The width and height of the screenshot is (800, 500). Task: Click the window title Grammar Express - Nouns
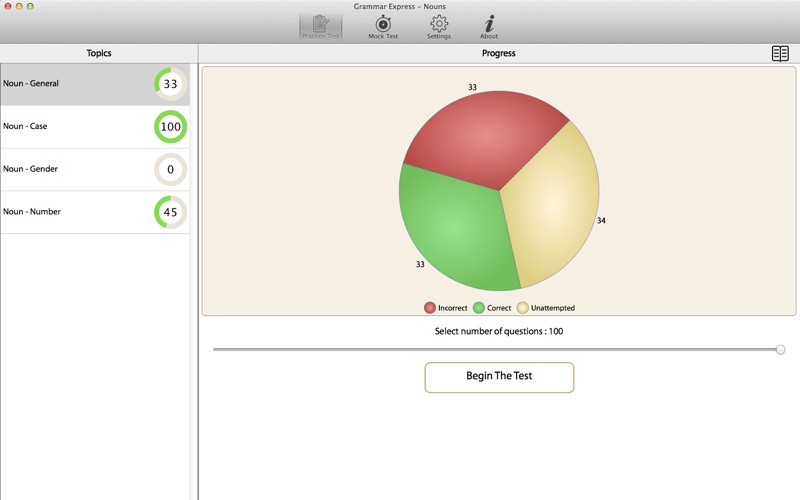pos(399,7)
